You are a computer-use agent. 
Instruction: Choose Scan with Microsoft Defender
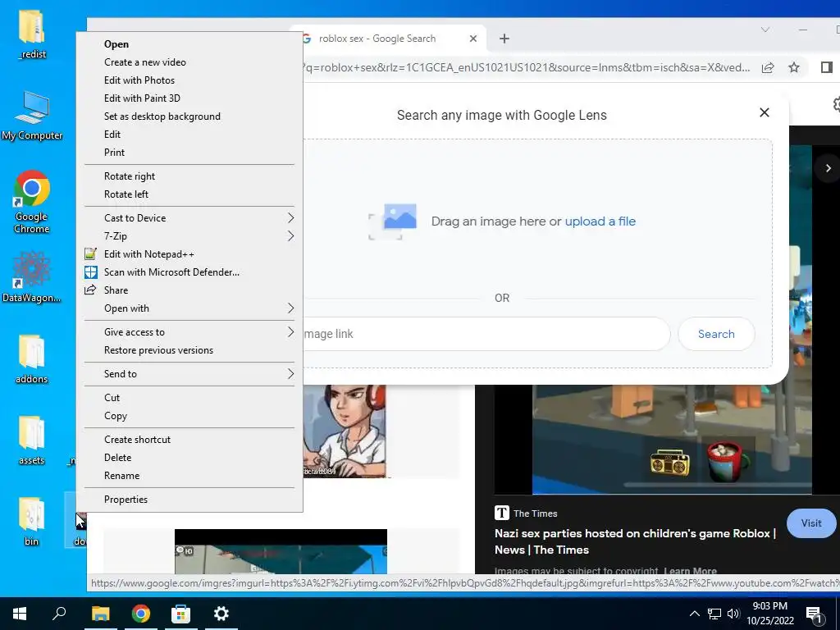click(x=189, y=272)
